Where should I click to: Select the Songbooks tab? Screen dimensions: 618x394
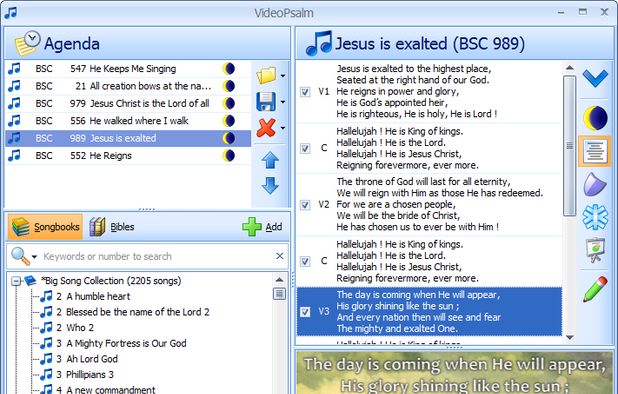(x=45, y=227)
